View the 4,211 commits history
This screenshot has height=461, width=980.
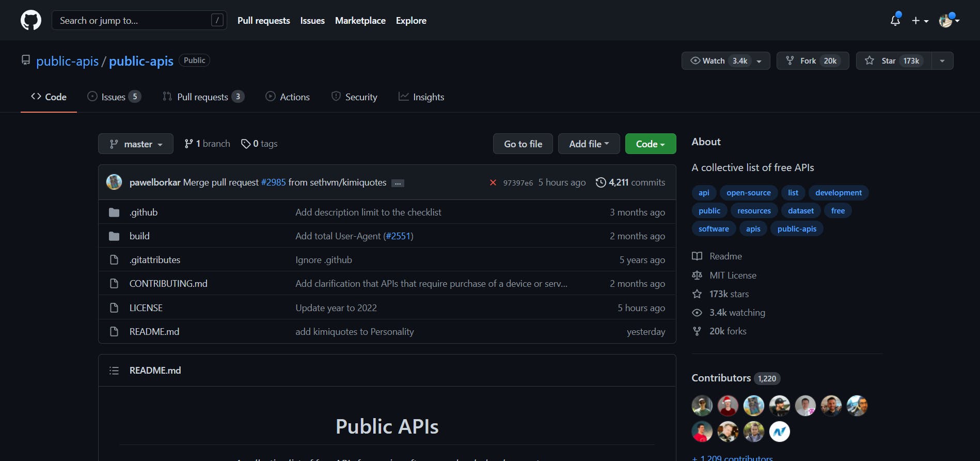click(630, 182)
